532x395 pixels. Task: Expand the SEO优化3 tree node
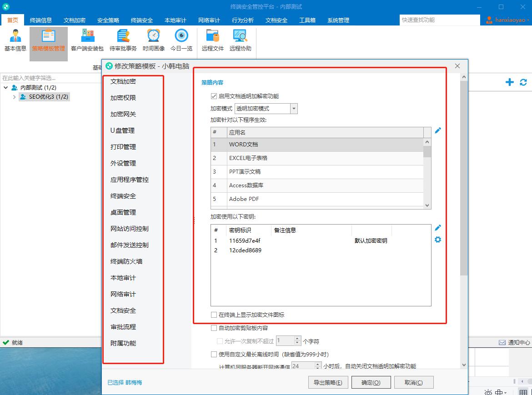pos(14,97)
